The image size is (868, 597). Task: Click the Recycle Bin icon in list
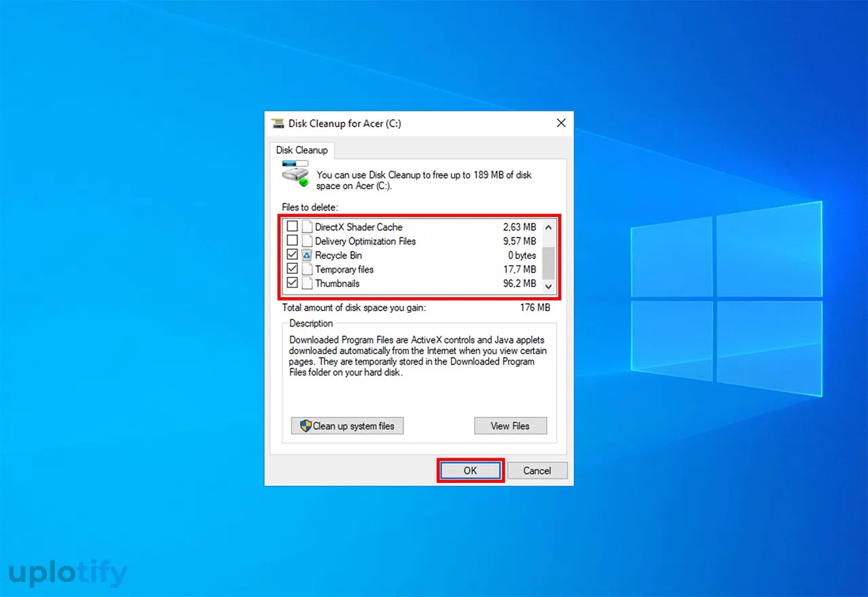[x=307, y=255]
